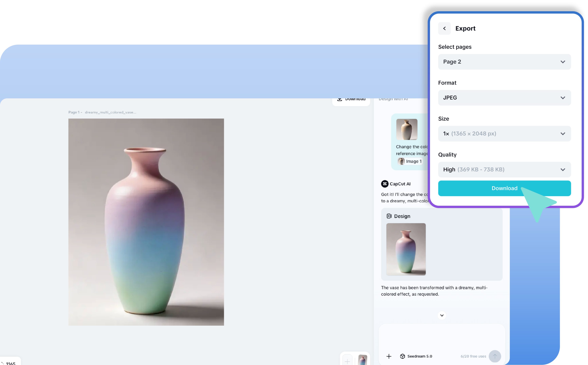Click the CapCut AI logo icon
588x365 pixels.
click(385, 184)
